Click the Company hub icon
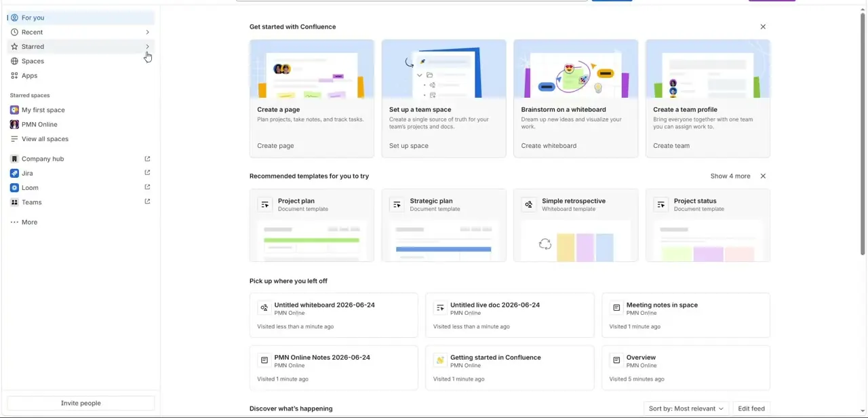 14,159
